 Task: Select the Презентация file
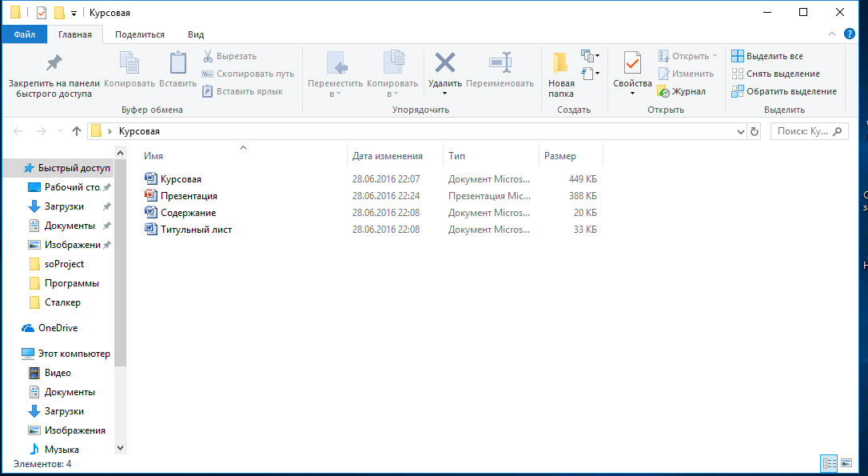(x=189, y=195)
